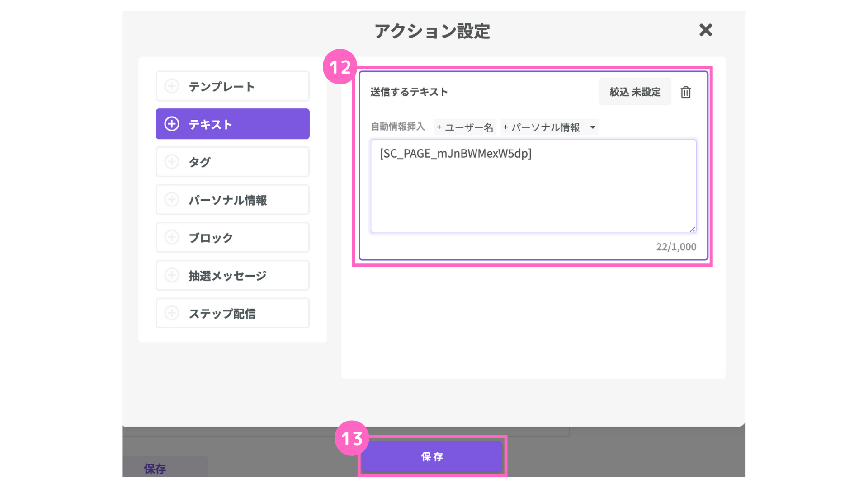Add a 抽選メッセージ action
Viewport: 868px width, 488px height.
(232, 275)
